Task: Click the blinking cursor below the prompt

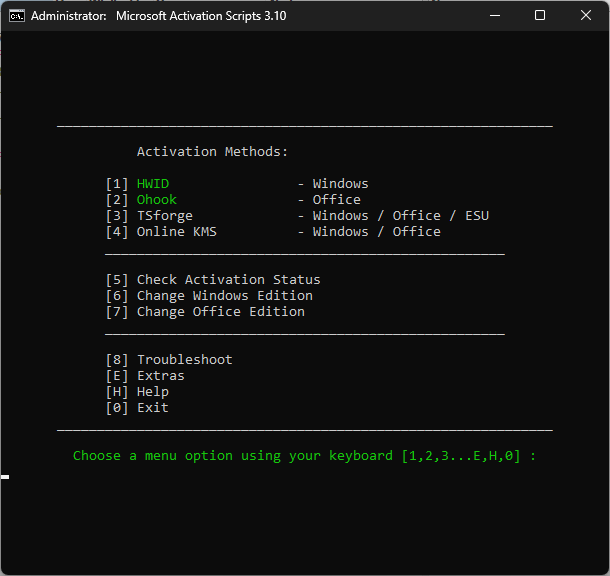Action: click(5, 477)
